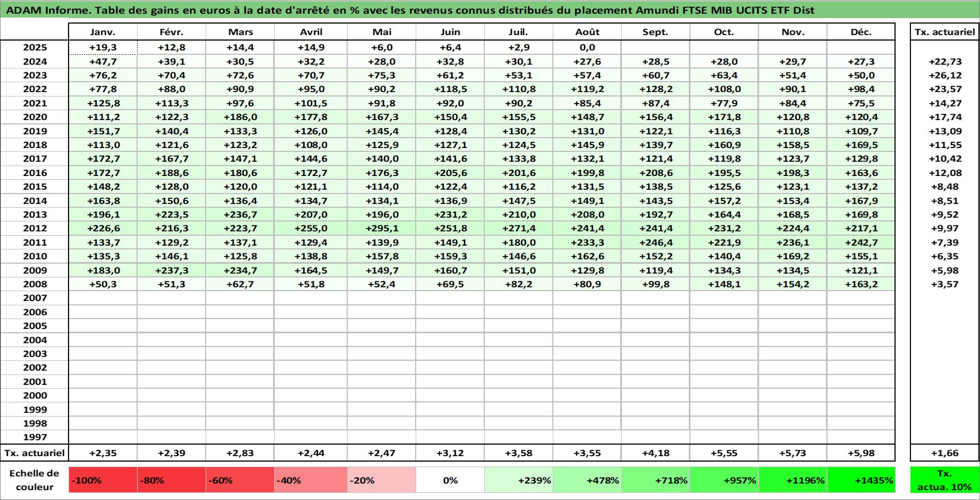Select the 0,0 cell for August 2025

click(x=587, y=47)
